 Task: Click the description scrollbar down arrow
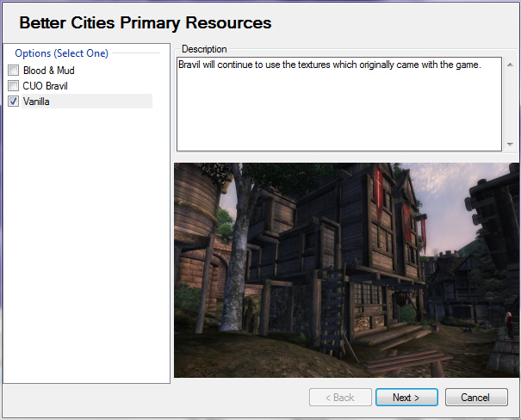510,145
